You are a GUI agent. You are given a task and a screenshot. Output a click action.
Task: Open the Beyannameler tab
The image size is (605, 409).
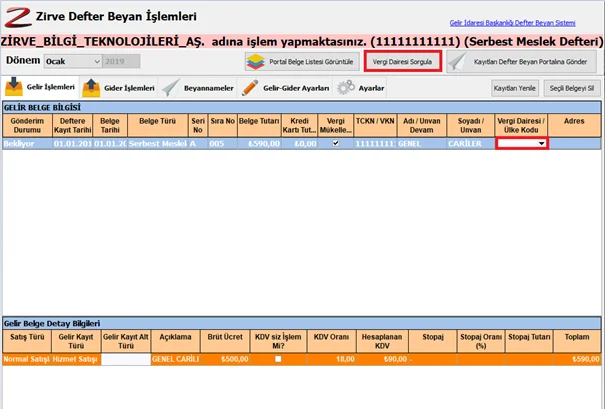pos(198,88)
